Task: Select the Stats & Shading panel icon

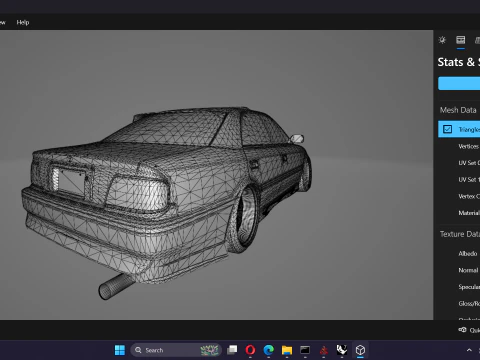Action: coord(461,40)
